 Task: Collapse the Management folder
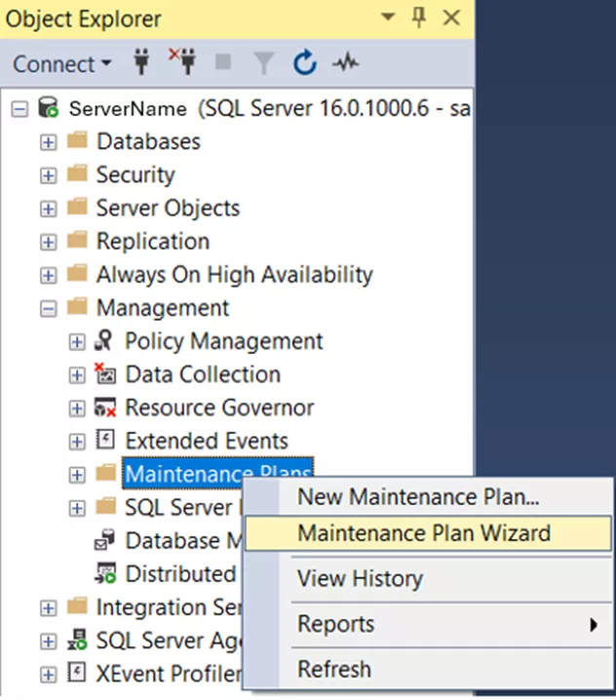point(48,309)
